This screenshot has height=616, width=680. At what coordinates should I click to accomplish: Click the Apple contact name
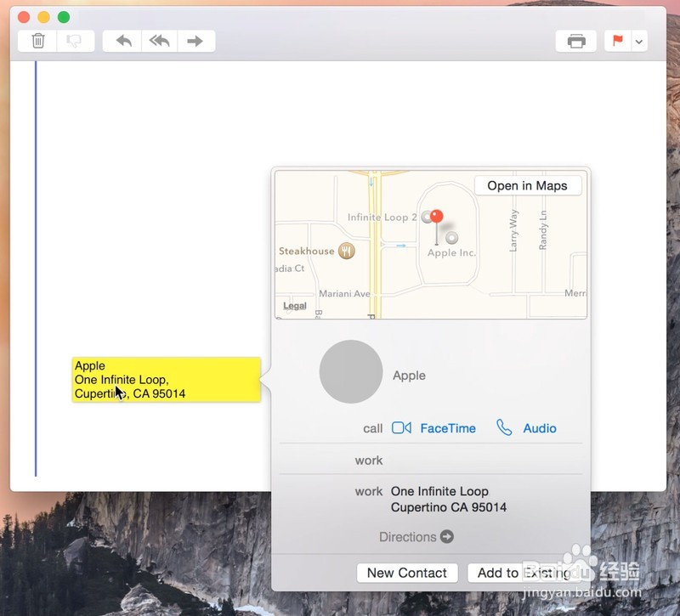pos(409,376)
